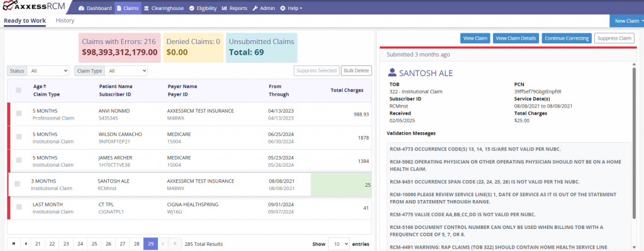644x251 pixels.
Task: Click the RCM-10090 validation message
Action: point(503,198)
